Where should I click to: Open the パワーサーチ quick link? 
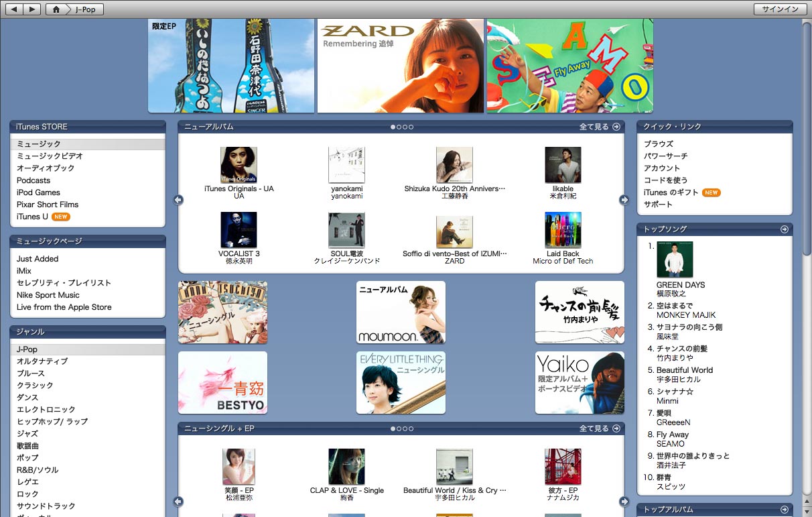(665, 156)
